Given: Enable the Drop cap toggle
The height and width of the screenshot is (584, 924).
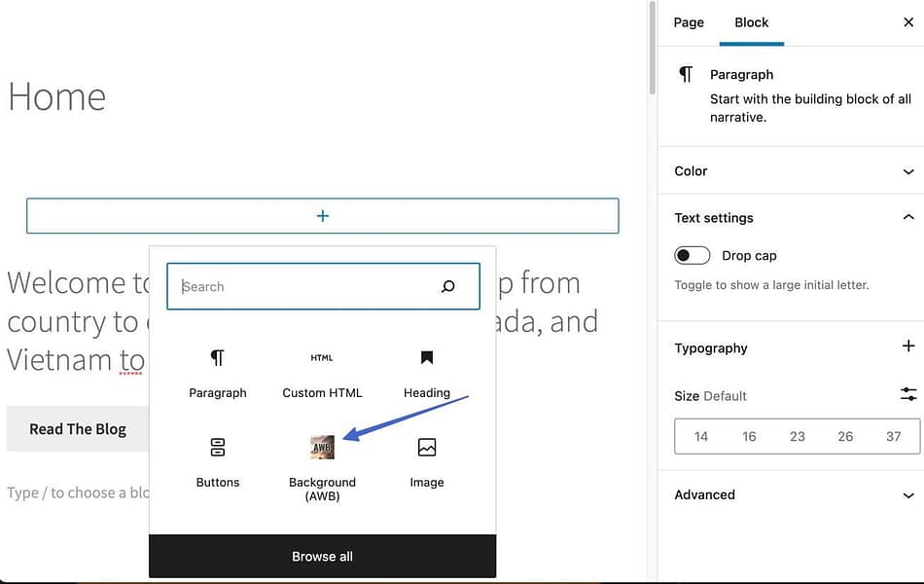Looking at the screenshot, I should [x=692, y=254].
